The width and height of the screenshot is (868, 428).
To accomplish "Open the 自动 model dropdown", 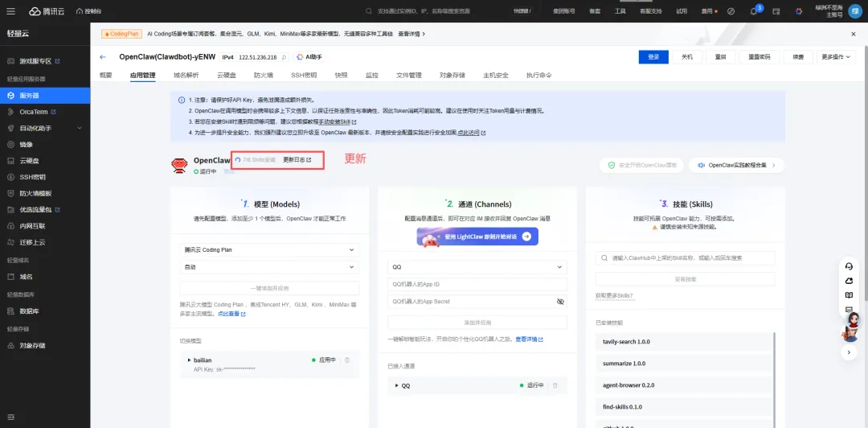I will click(x=269, y=267).
